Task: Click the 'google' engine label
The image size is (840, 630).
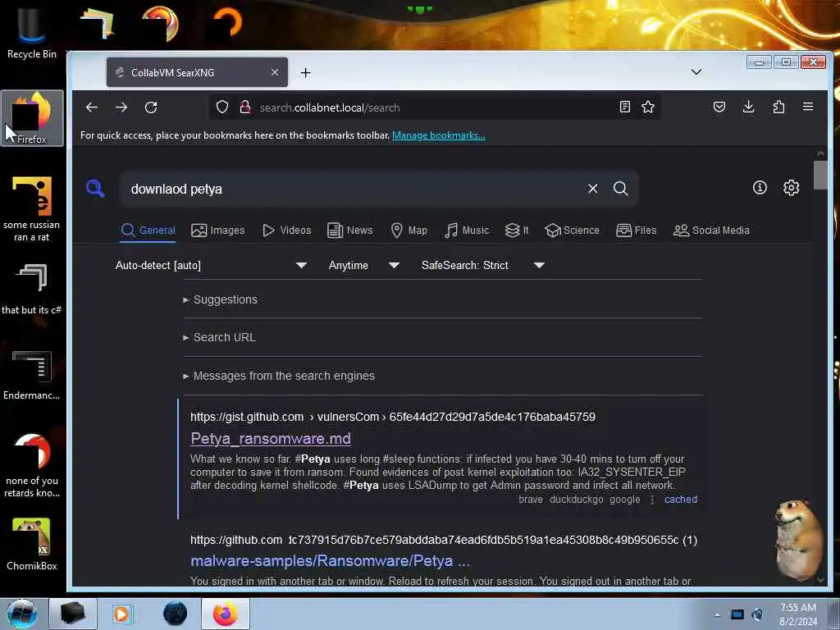Action: pyautogui.click(x=624, y=500)
